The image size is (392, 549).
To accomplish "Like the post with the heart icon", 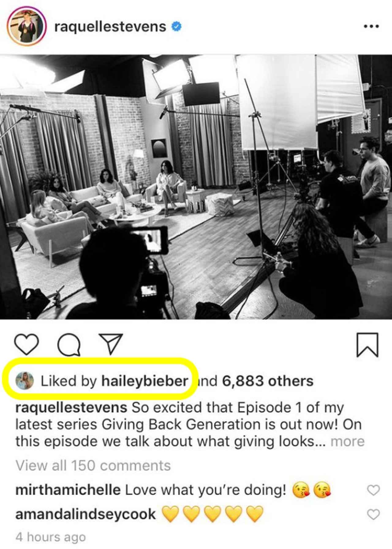I will pyautogui.click(x=27, y=344).
